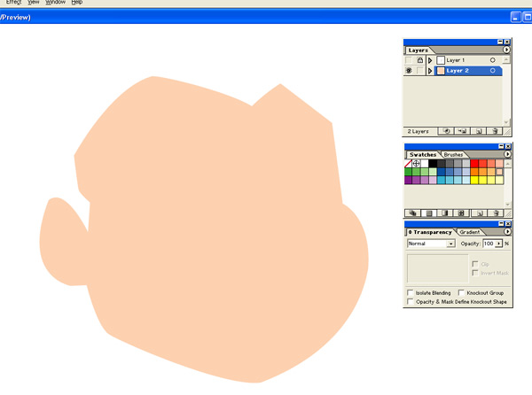Select the Transparency tab
532x395 pixels.
[430, 232]
